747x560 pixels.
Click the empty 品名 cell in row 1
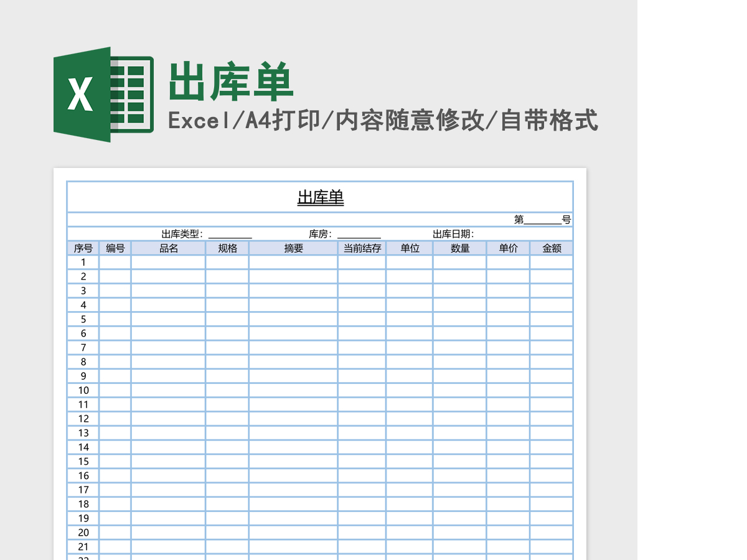[168, 263]
